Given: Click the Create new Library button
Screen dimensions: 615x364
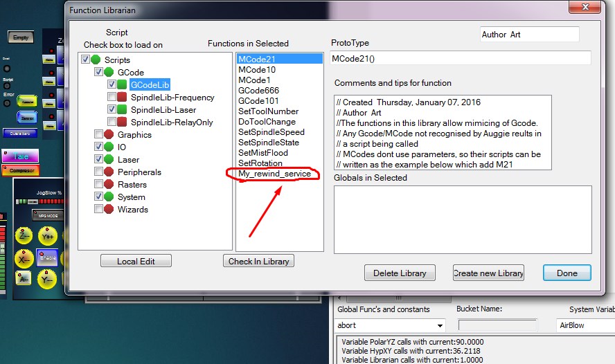Looking at the screenshot, I should tap(488, 273).
